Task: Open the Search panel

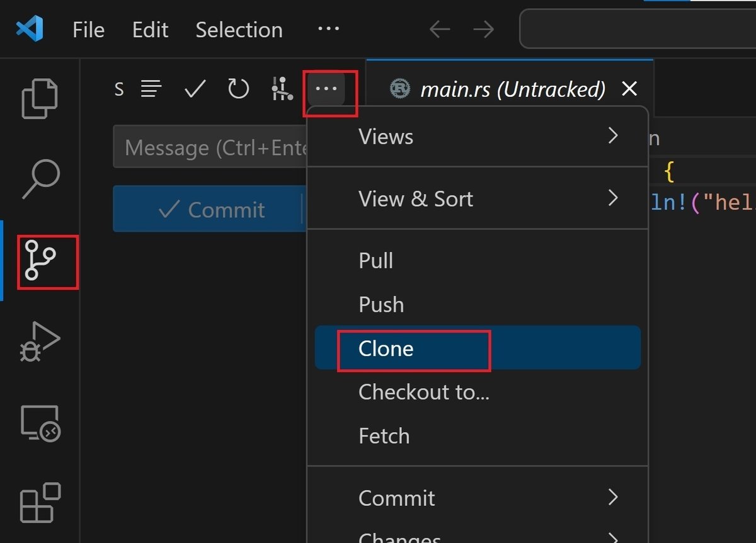Action: click(x=40, y=180)
